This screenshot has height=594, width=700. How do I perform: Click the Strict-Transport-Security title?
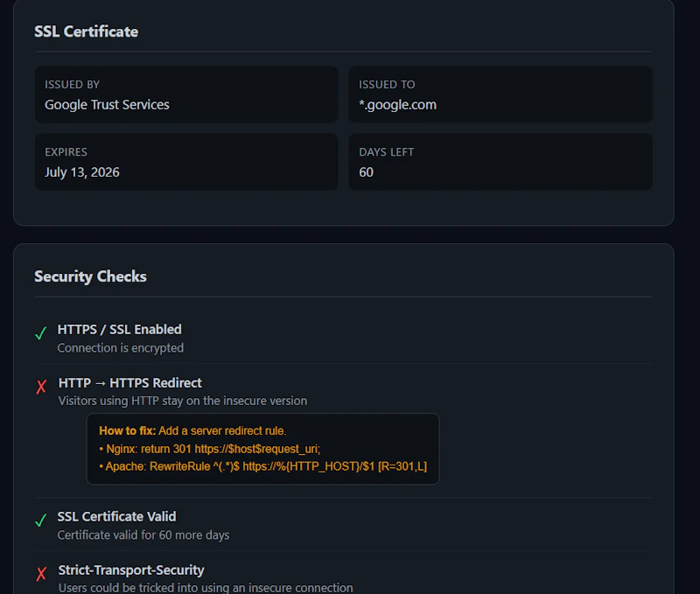(131, 570)
